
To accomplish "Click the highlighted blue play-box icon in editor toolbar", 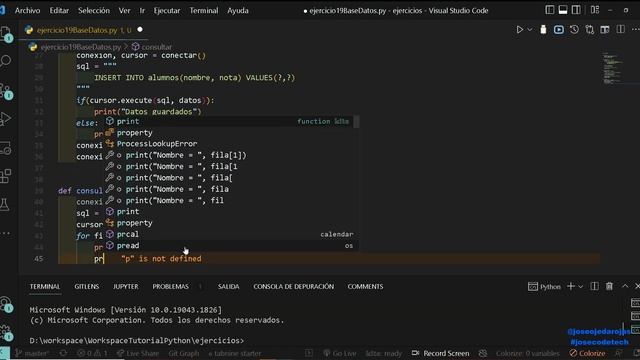I will pos(559,30).
